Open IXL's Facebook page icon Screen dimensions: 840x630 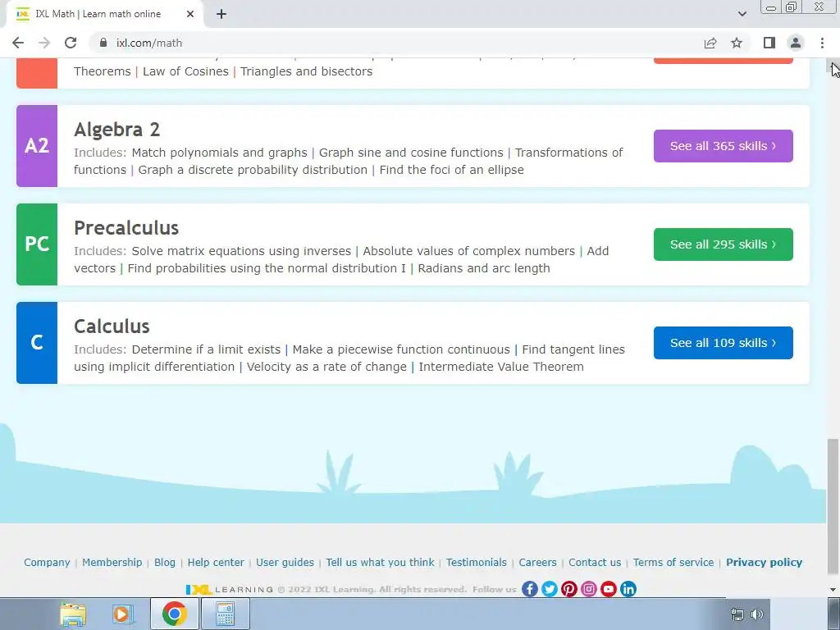[x=530, y=589]
